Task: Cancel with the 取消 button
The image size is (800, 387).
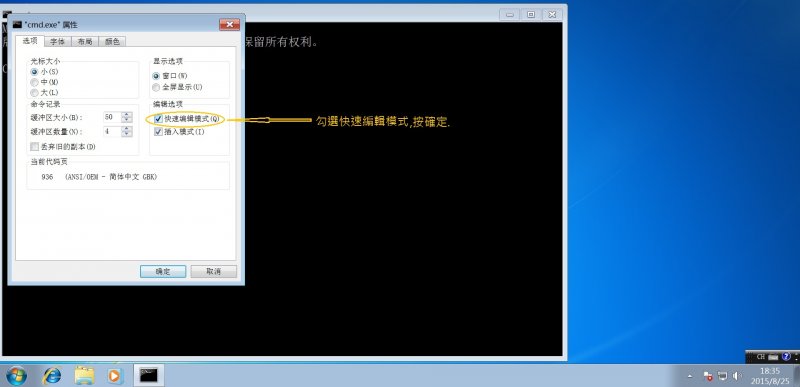Action: [213, 272]
